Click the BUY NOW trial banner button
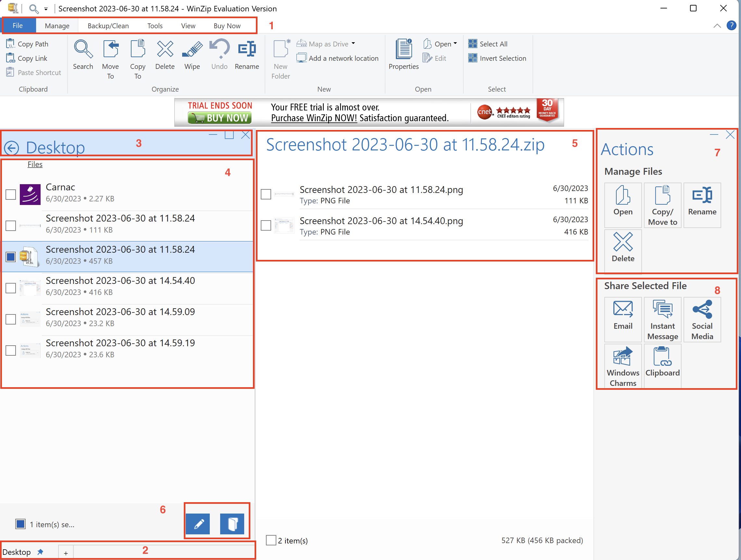 (x=220, y=118)
